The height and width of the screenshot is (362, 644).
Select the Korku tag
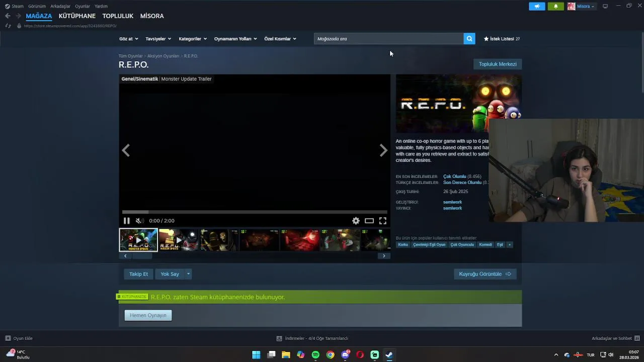tap(403, 245)
